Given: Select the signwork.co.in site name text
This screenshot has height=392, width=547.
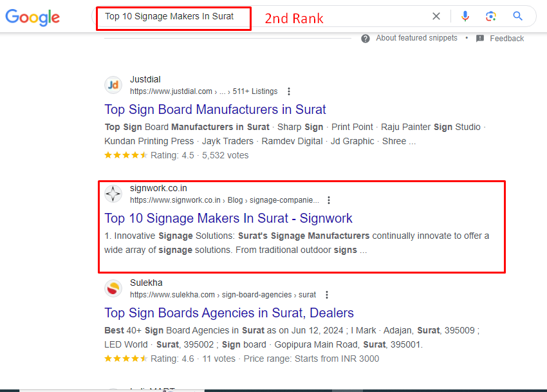Looking at the screenshot, I should [x=158, y=189].
